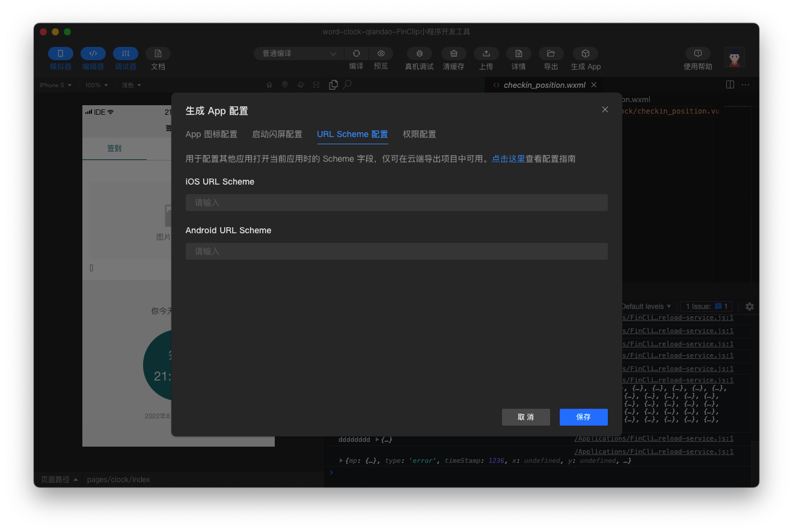The image size is (793, 532).
Task: Expand the Default levels dropdown in console
Action: click(646, 307)
